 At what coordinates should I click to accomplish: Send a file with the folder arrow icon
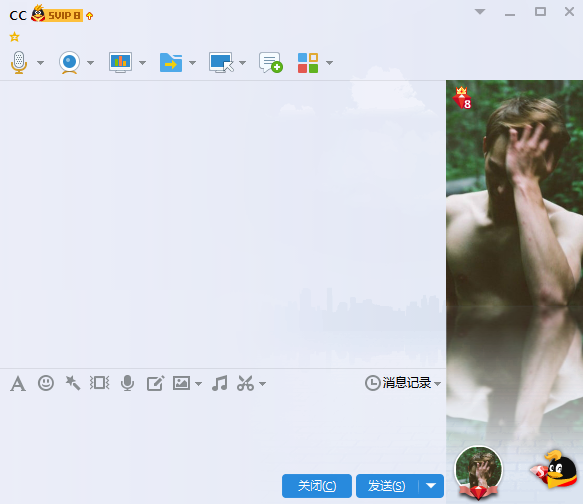171,62
